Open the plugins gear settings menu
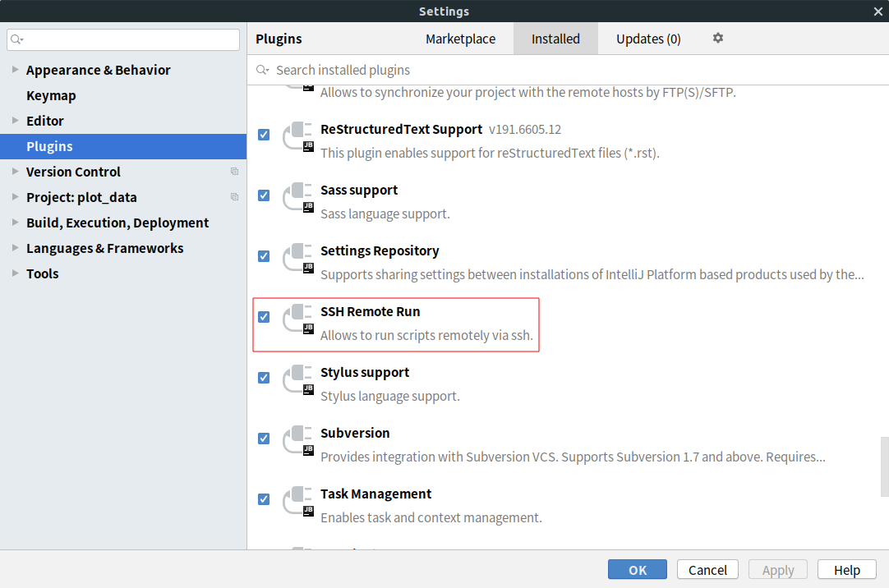Image resolution: width=889 pixels, height=588 pixels. 718,38
